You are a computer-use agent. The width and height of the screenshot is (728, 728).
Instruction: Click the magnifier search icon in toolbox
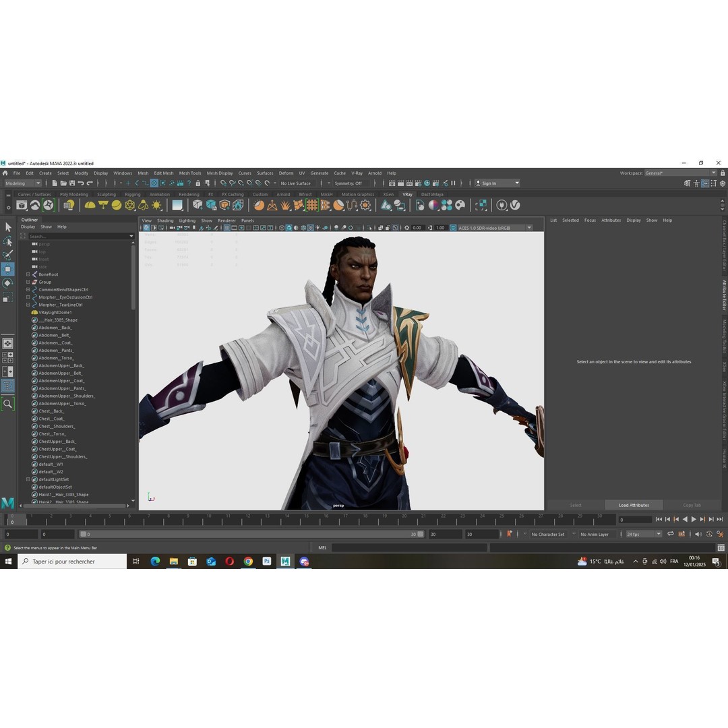pyautogui.click(x=8, y=404)
